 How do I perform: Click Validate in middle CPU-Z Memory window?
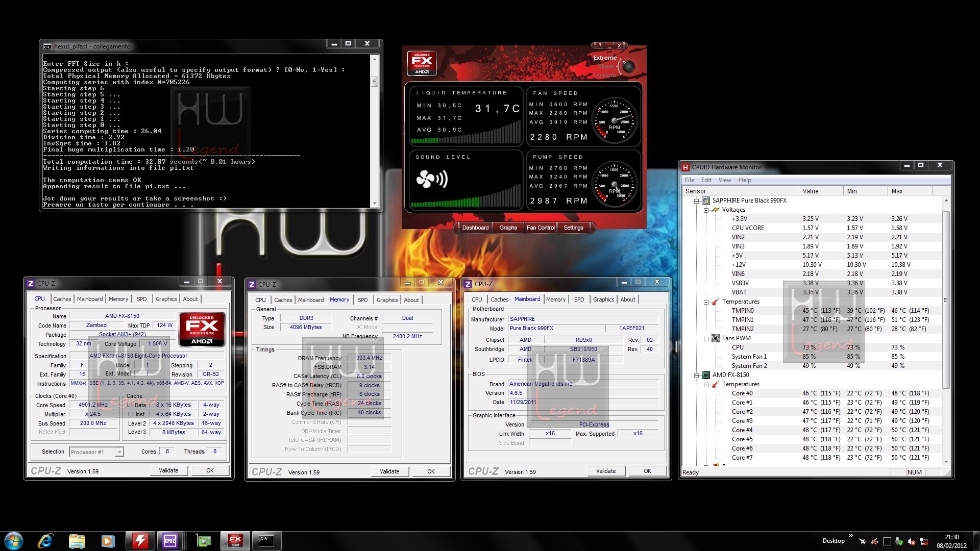tap(389, 472)
